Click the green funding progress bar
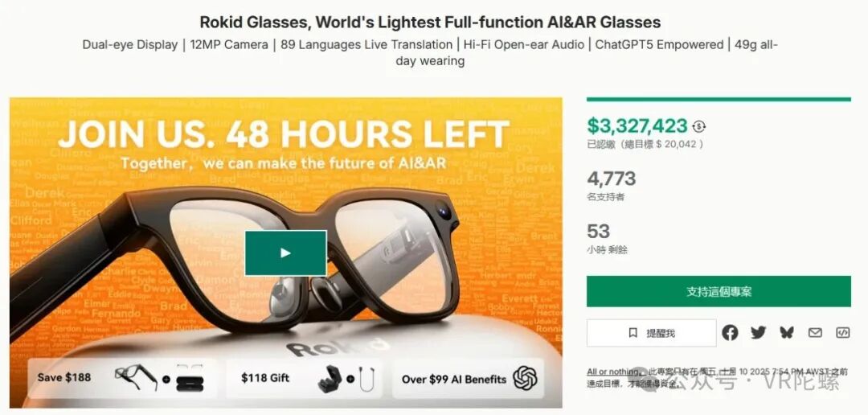 click(719, 100)
